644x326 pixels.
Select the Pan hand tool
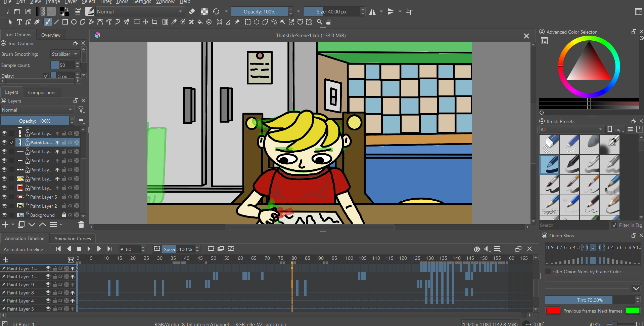click(x=328, y=22)
